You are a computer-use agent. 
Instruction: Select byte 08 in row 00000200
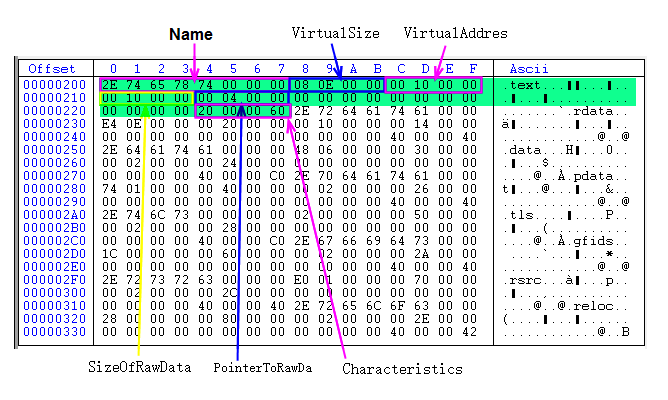(302, 85)
